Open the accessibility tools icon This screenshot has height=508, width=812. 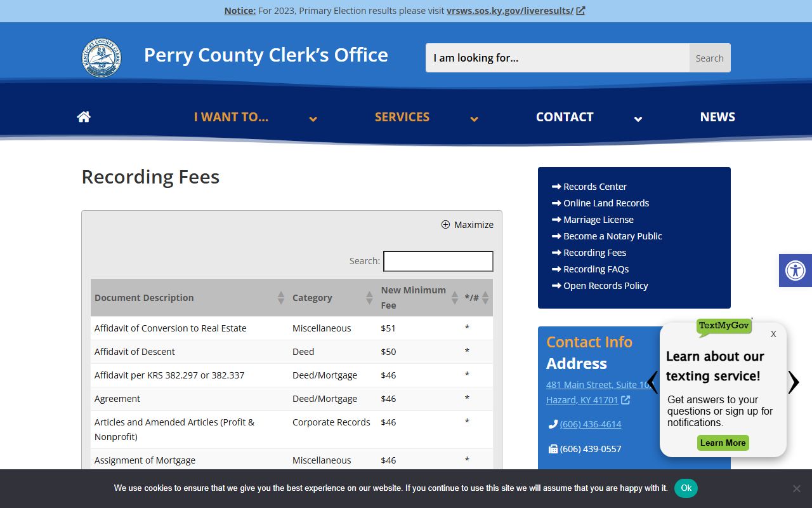pyautogui.click(x=796, y=271)
